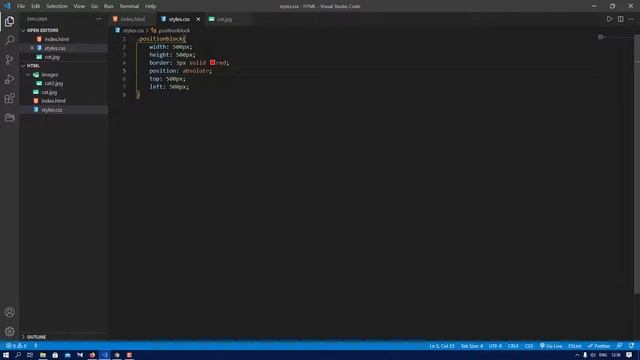Open the Selection menu
The image size is (640, 360).
[x=57, y=6]
